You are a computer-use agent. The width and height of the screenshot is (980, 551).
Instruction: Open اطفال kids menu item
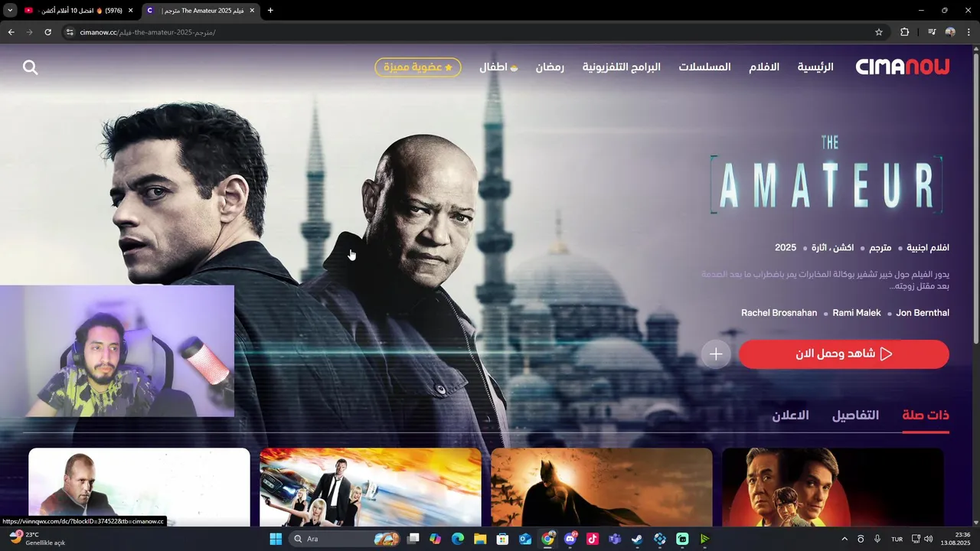pyautogui.click(x=498, y=67)
